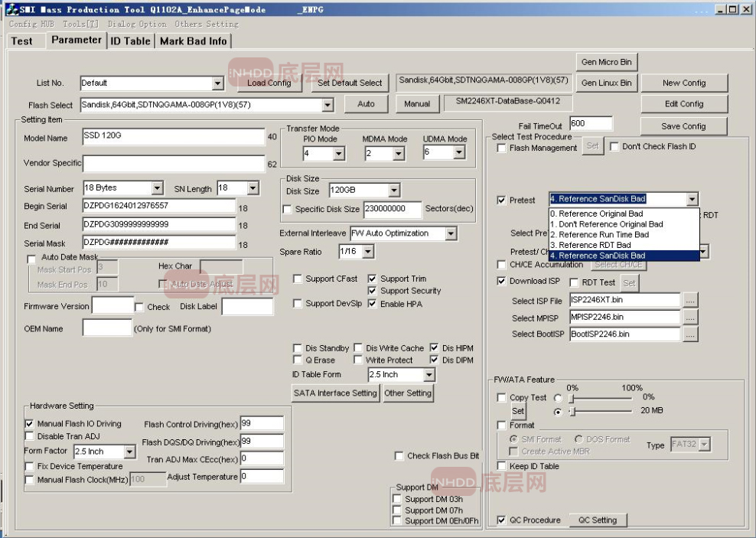Open the title bar application icon menu

tap(12, 8)
